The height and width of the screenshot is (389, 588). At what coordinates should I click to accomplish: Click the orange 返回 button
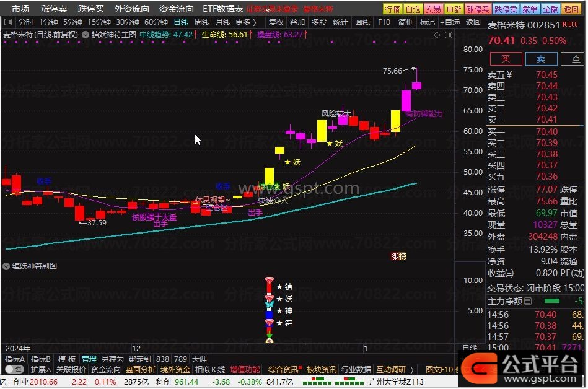(571, 9)
